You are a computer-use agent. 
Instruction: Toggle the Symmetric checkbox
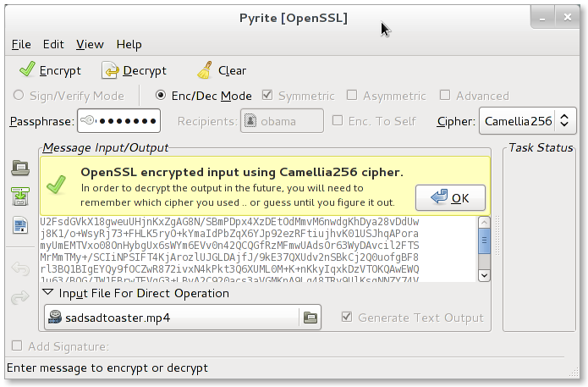[x=267, y=96]
